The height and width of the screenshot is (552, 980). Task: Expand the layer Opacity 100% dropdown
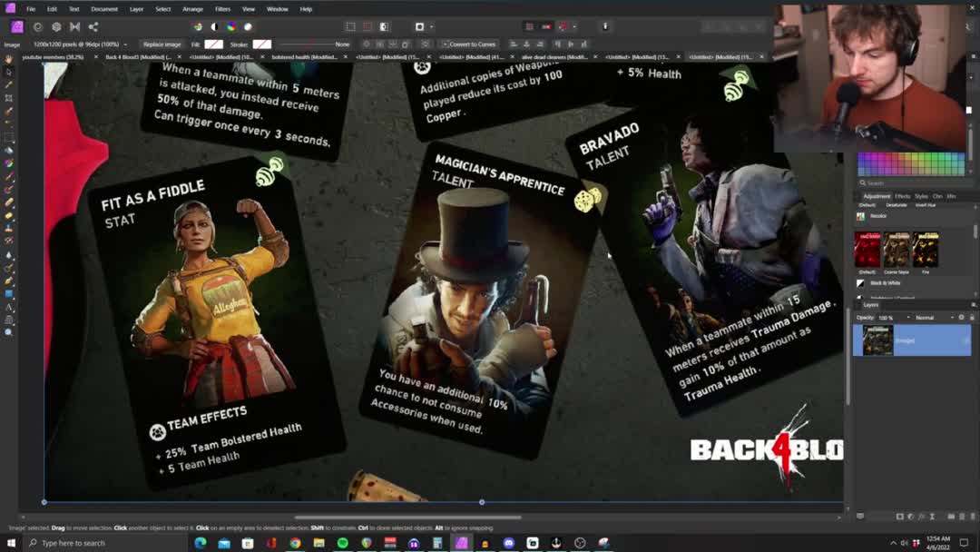tap(887, 318)
